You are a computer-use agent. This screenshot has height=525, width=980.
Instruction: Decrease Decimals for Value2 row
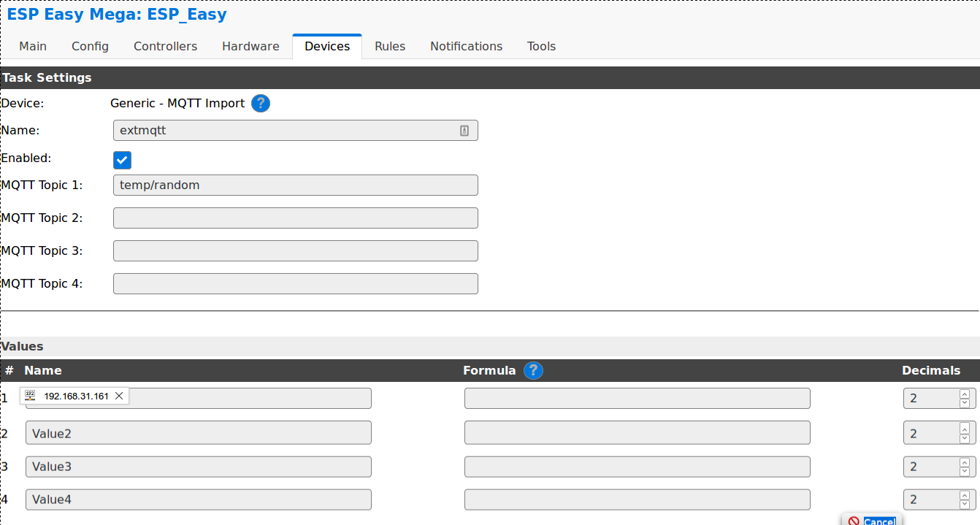(965, 437)
